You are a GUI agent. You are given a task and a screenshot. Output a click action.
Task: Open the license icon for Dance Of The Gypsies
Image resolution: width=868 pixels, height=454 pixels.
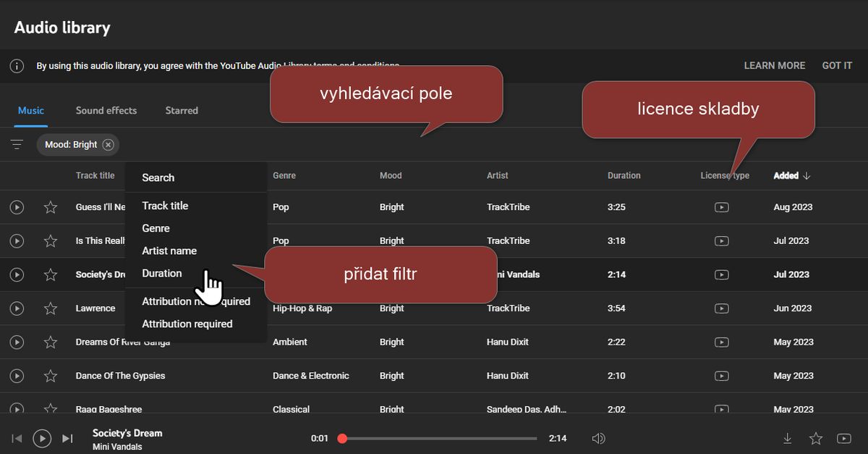[721, 376]
